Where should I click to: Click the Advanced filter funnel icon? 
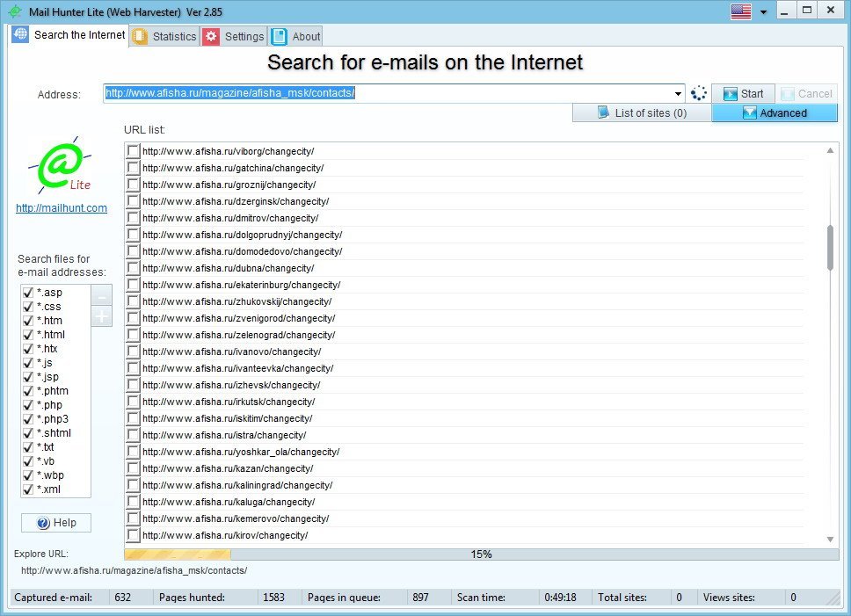(x=751, y=112)
